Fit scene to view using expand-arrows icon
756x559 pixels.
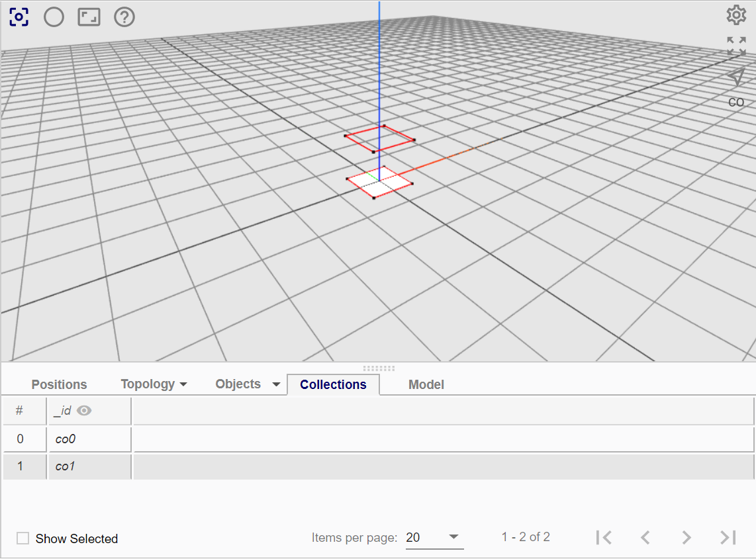(x=736, y=45)
